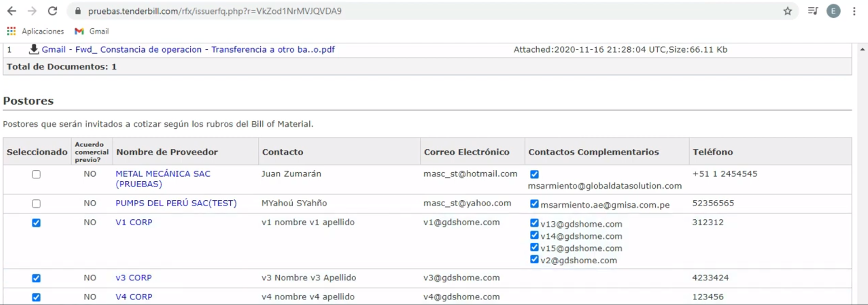The image size is (868, 305).
Task: Click contact v1 nombre v1 apellido
Action: click(x=308, y=222)
